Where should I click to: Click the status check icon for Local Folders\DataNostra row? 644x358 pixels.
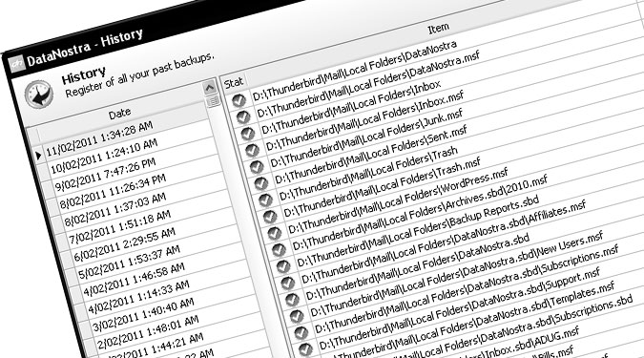point(239,100)
